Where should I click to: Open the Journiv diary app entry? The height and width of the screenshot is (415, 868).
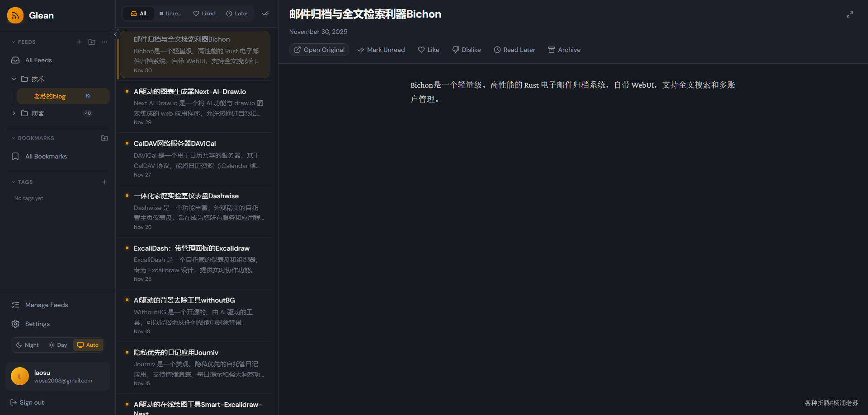[194, 368]
